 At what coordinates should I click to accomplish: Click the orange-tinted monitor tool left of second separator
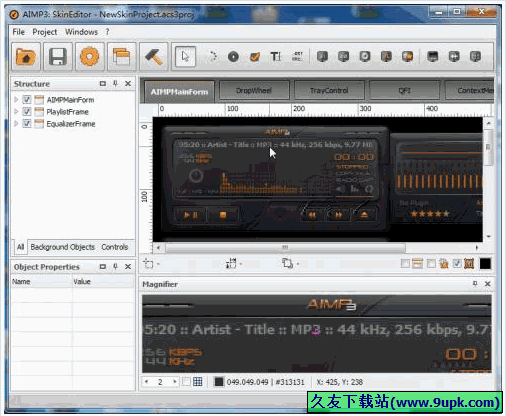tap(407, 56)
